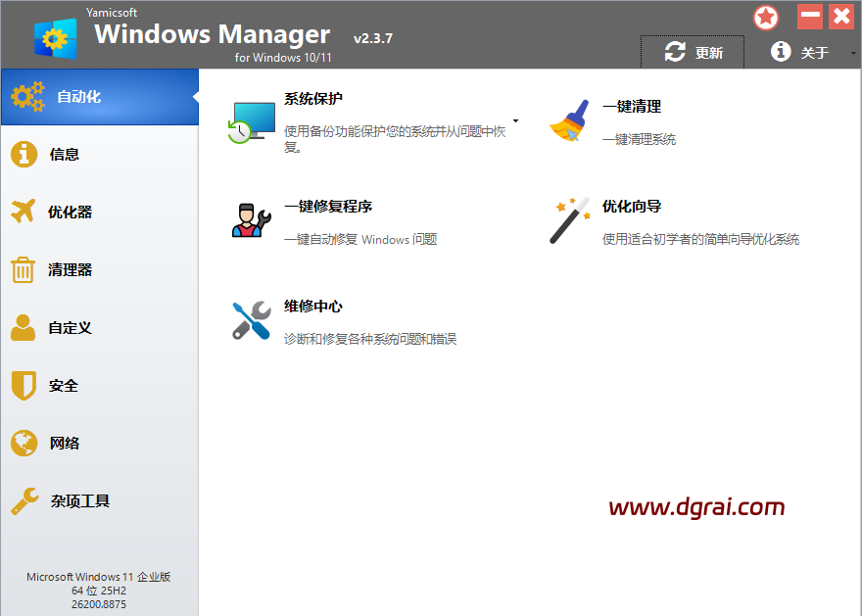Click the Windows Manager gear logo icon

coord(55,38)
